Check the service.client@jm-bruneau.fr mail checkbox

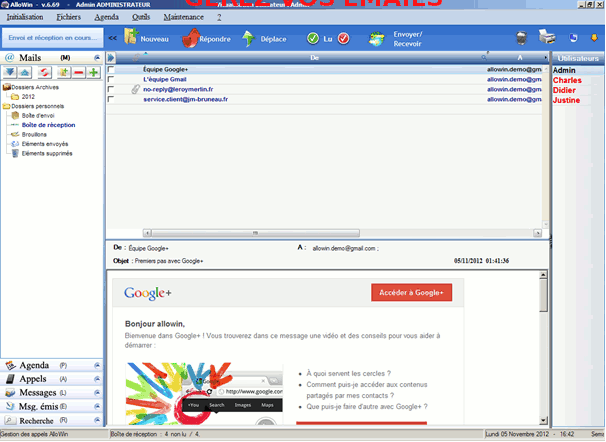[111, 99]
